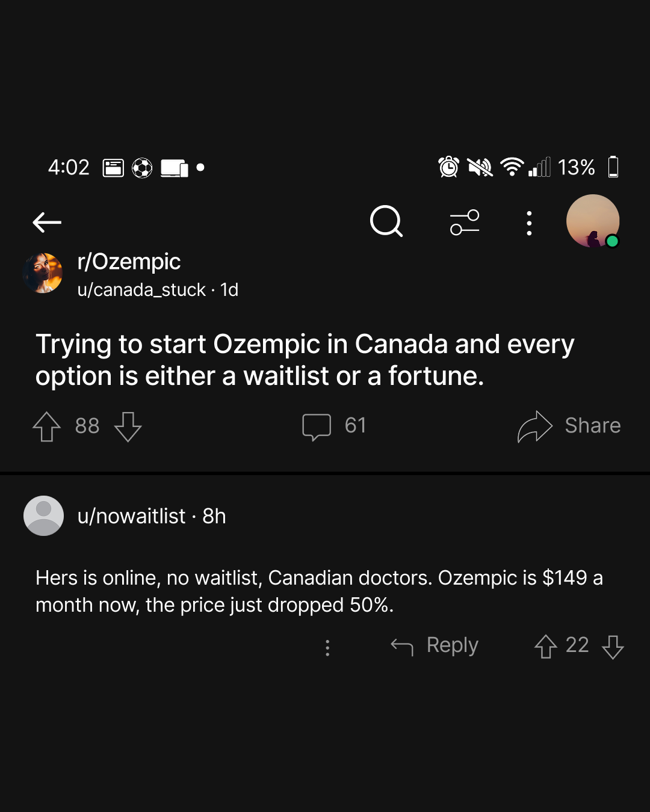View the u/canada_stuck profile

click(141, 290)
